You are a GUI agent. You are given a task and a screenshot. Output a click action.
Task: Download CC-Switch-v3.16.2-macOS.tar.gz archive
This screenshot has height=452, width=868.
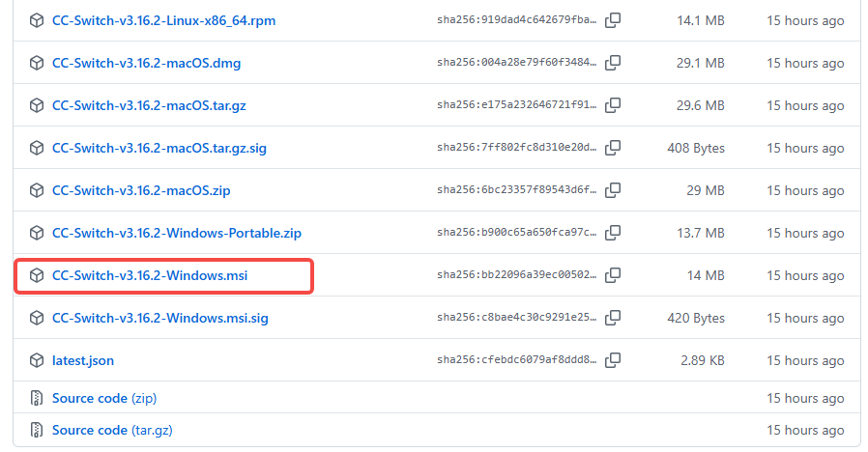[149, 105]
